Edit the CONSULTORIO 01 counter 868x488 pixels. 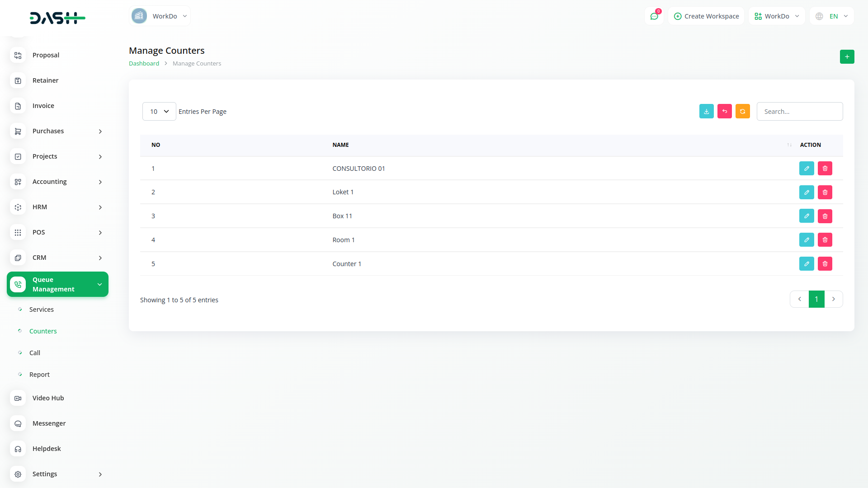click(807, 169)
